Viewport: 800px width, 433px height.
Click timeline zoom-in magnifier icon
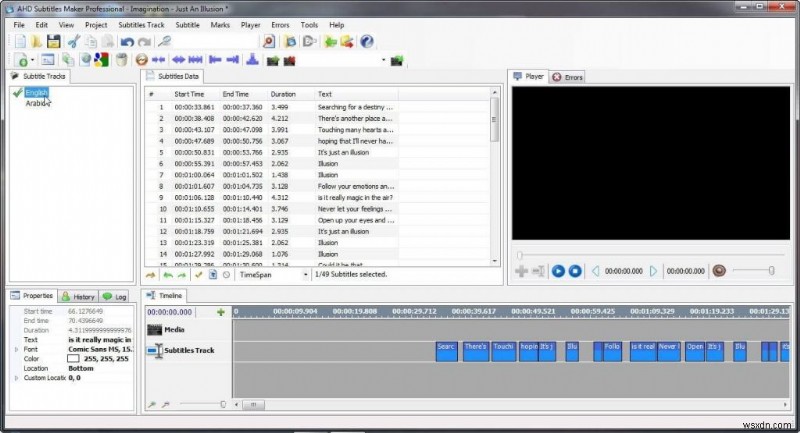(x=152, y=404)
